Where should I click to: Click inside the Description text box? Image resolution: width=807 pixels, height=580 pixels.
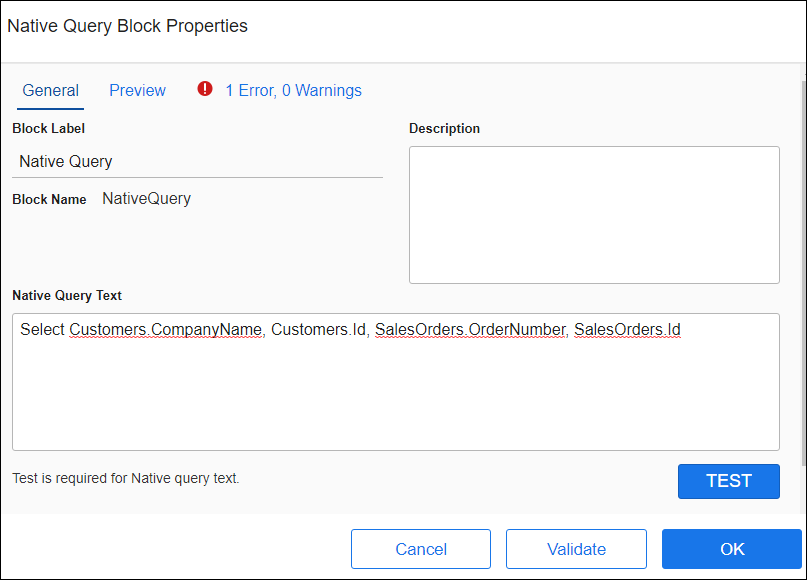pos(594,214)
